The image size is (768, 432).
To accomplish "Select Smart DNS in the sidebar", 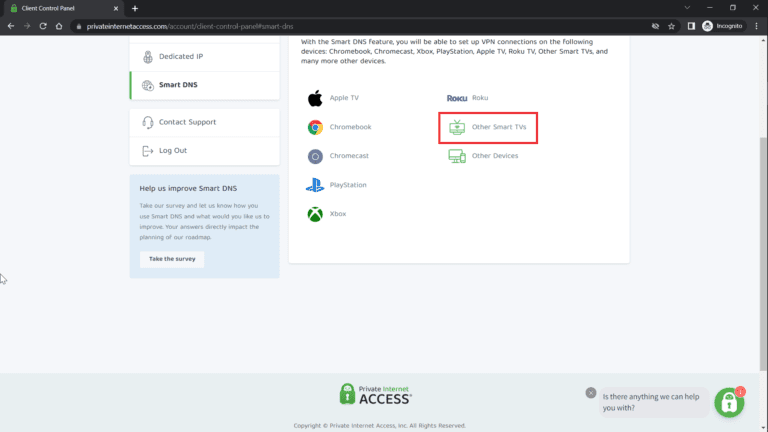I will click(x=177, y=85).
